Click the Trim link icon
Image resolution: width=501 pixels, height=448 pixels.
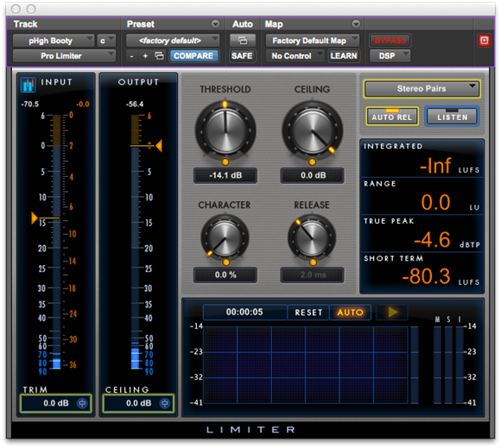[82, 403]
